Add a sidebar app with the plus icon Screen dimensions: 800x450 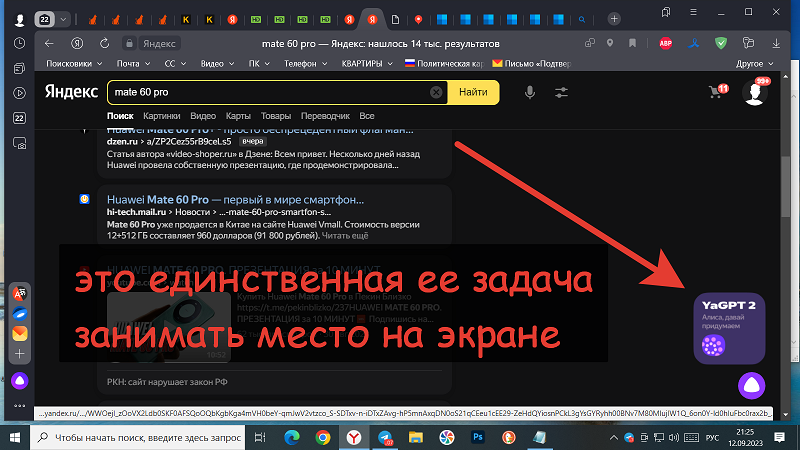point(19,354)
